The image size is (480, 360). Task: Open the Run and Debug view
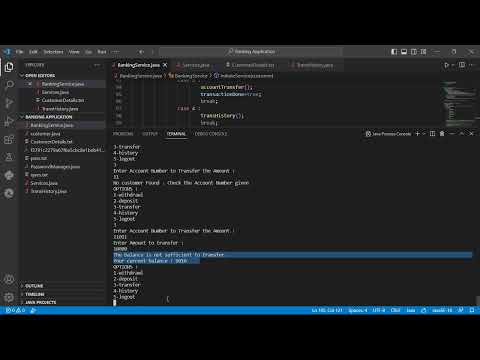[x=9, y=121]
